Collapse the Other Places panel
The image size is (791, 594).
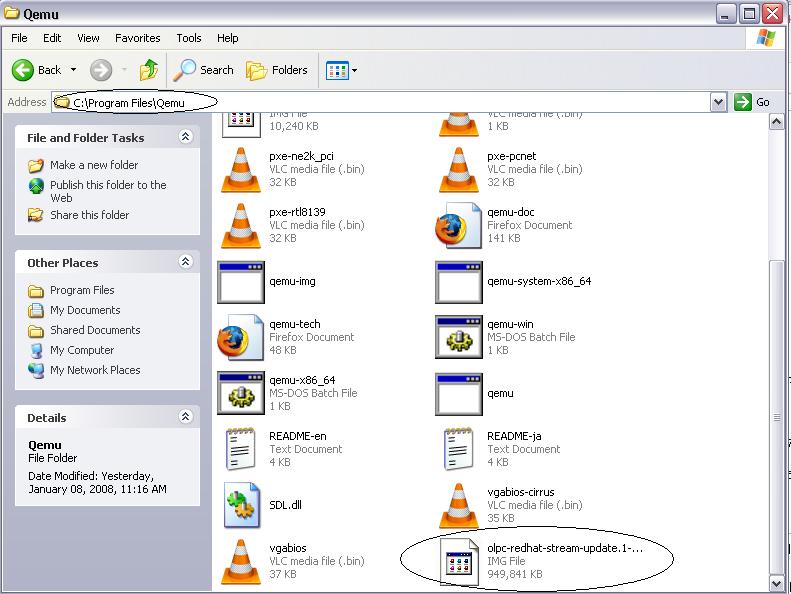point(185,262)
